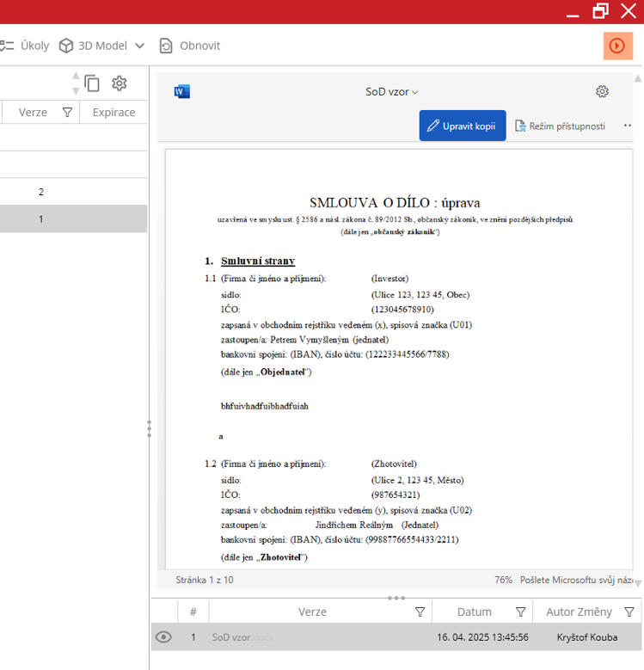Select the row with version 2
644x670 pixels.
tap(40, 192)
